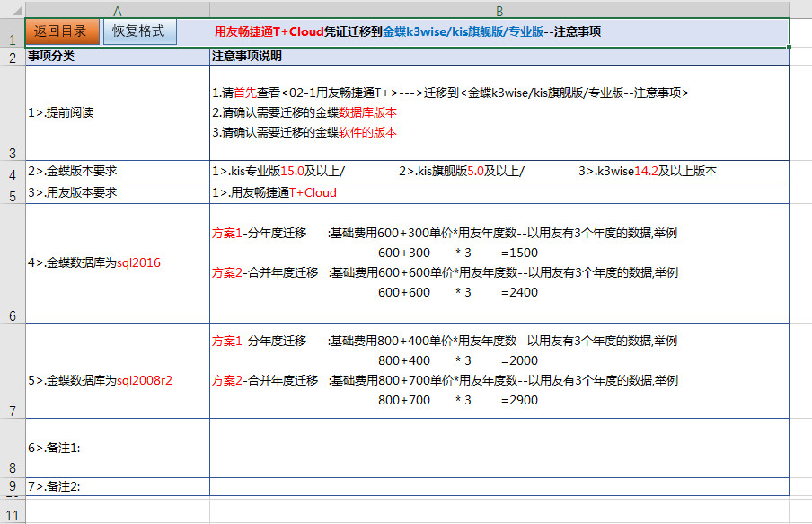Click the cell containing 1>.用友畅捷通T+Cloud

[499, 193]
